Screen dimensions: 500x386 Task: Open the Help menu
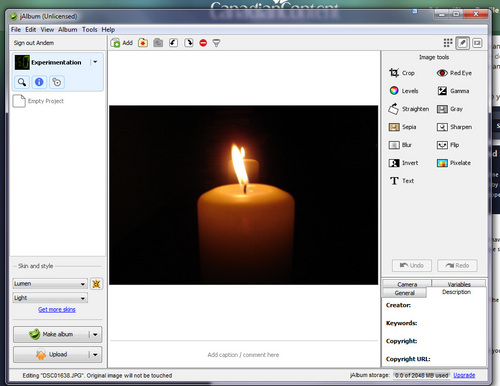click(108, 29)
